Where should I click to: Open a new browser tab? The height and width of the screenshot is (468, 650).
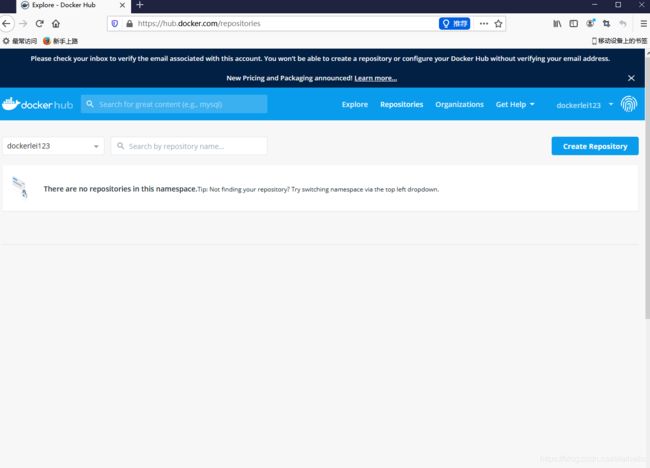point(140,5)
